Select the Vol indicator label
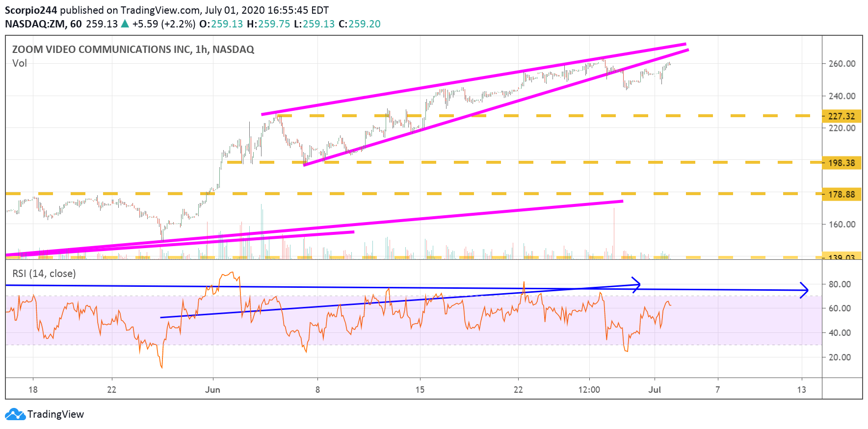Viewport: 868px width, 429px height. (x=20, y=63)
